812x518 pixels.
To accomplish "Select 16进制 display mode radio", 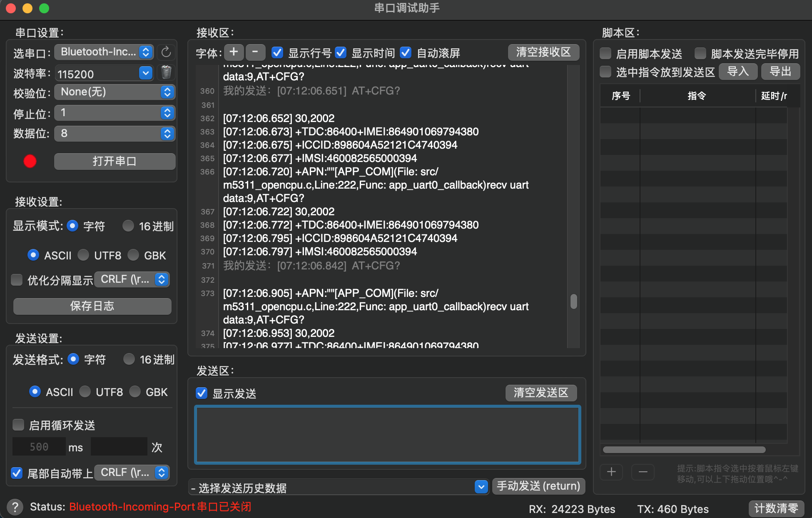I will 128,226.
